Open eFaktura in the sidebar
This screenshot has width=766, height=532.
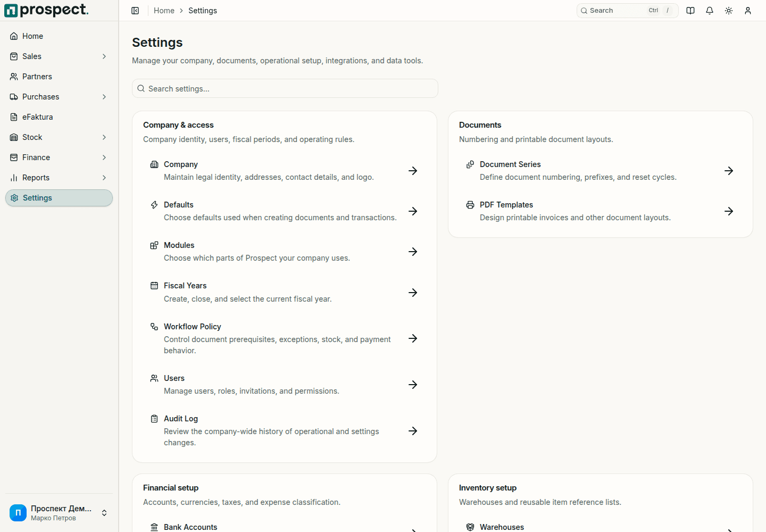59,117
